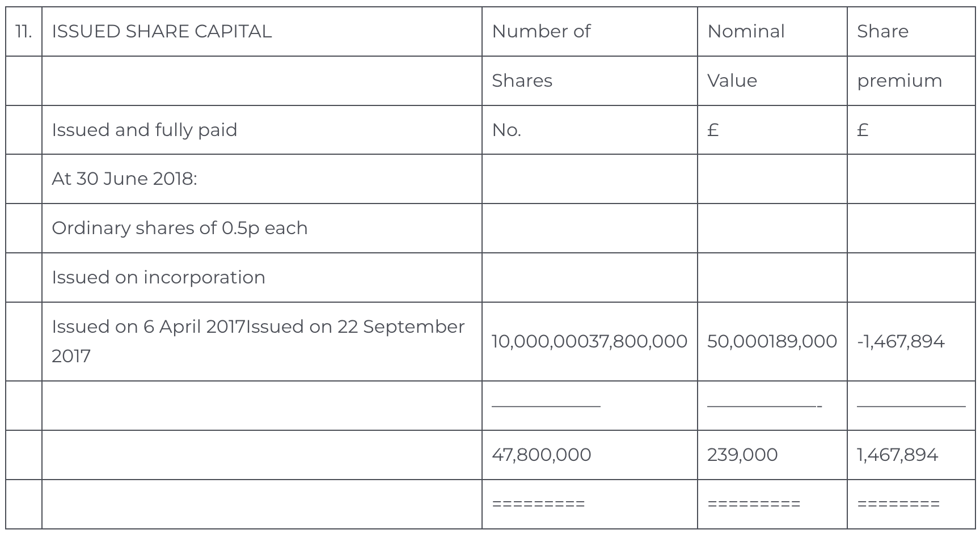Select the "No." unit cell
This screenshot has height=534, width=980.
(506, 130)
